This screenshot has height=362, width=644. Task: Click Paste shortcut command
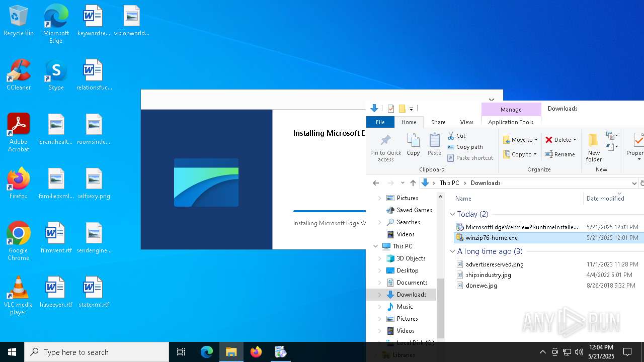tap(470, 158)
